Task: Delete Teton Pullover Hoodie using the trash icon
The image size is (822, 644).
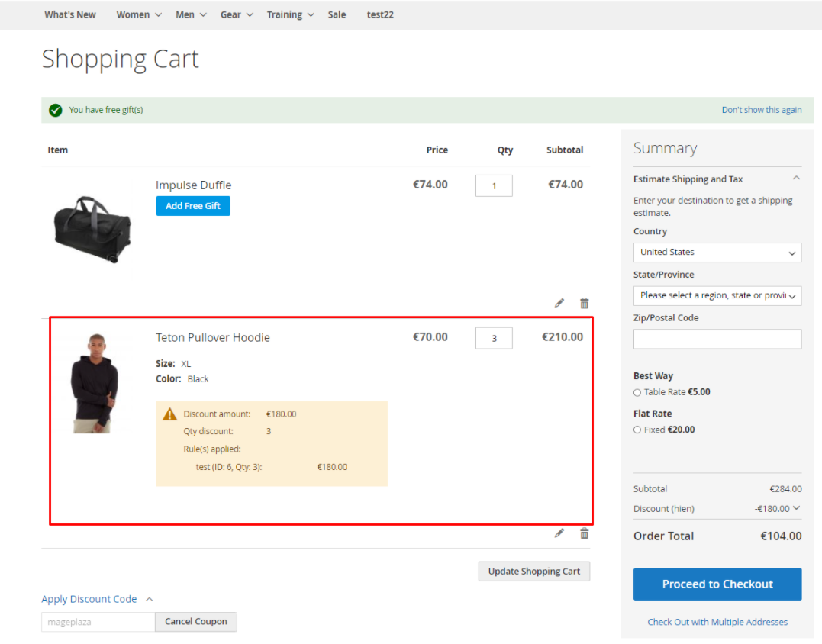Action: pyautogui.click(x=585, y=533)
